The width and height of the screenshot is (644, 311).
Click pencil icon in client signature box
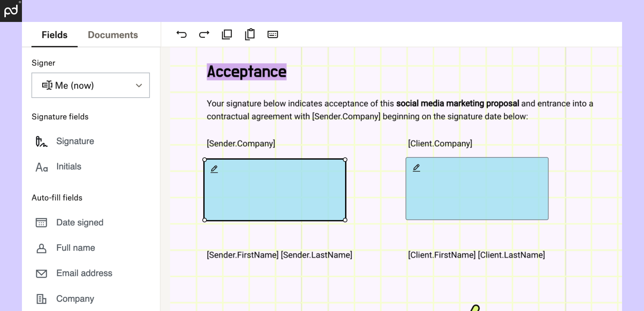click(x=416, y=168)
